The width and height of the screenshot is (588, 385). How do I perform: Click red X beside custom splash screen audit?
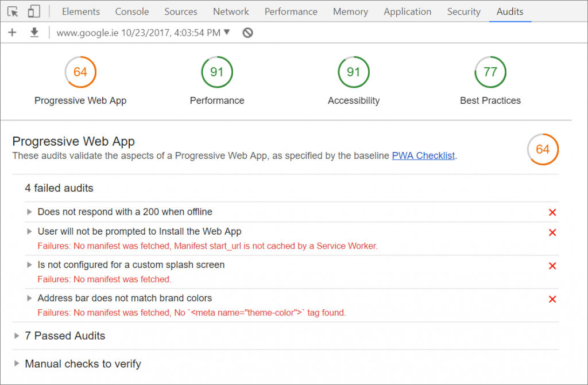(x=552, y=266)
